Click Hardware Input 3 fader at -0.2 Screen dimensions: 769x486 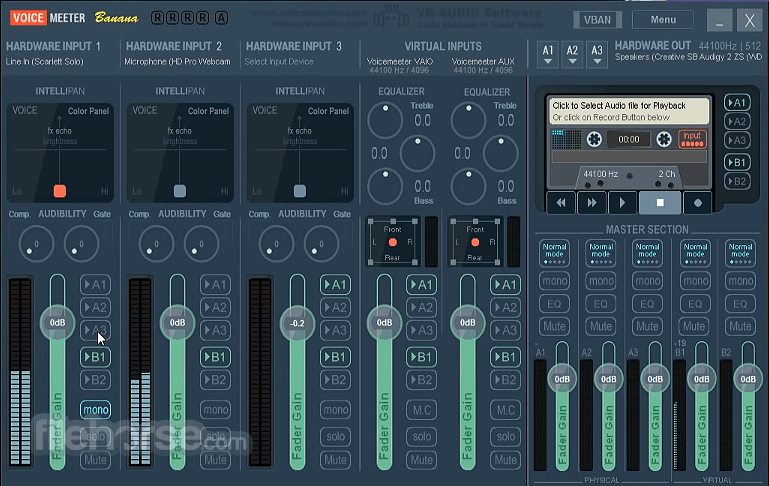click(x=297, y=323)
